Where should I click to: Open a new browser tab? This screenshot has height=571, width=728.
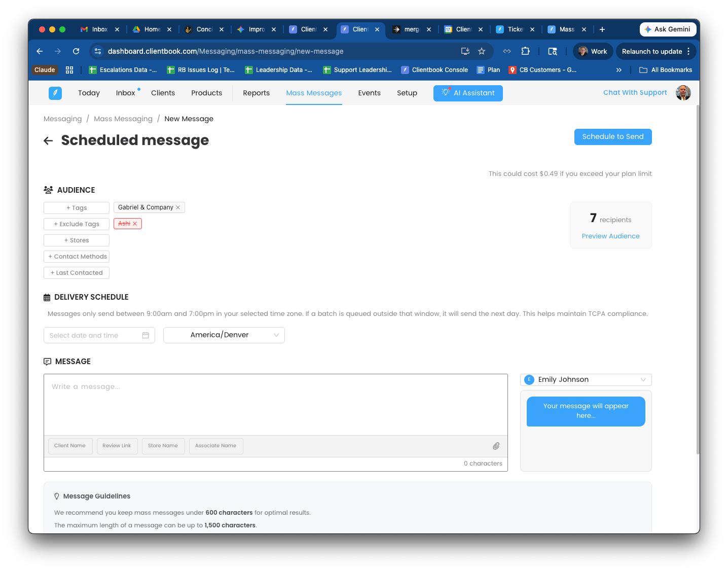pyautogui.click(x=602, y=29)
